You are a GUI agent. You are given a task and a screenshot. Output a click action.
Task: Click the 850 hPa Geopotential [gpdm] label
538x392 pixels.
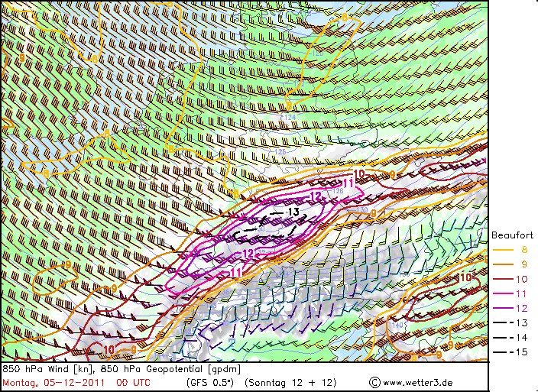tap(170, 369)
